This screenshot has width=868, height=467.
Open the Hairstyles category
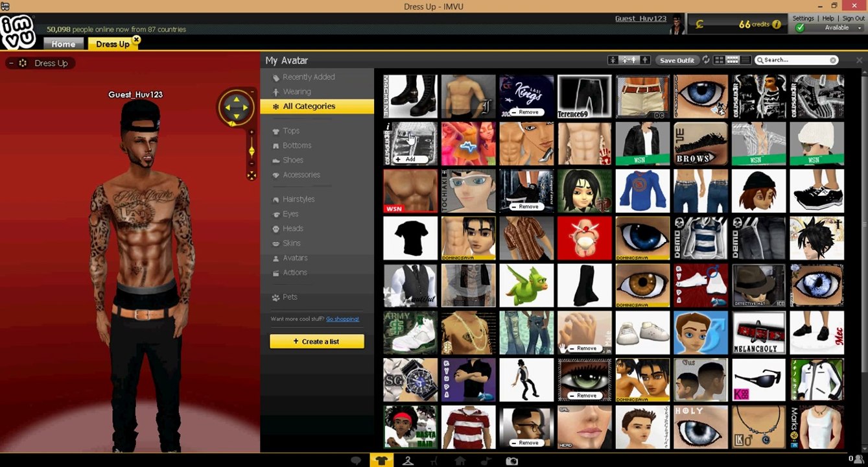[x=299, y=199]
